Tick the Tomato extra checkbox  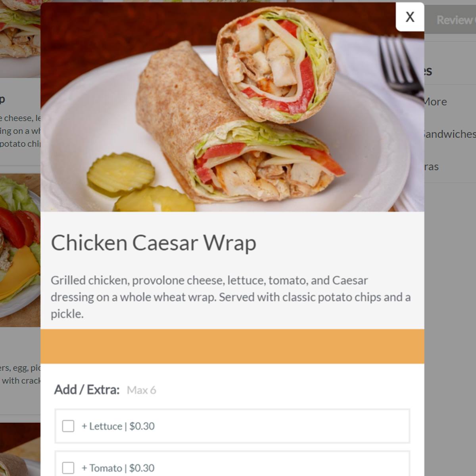(x=68, y=468)
